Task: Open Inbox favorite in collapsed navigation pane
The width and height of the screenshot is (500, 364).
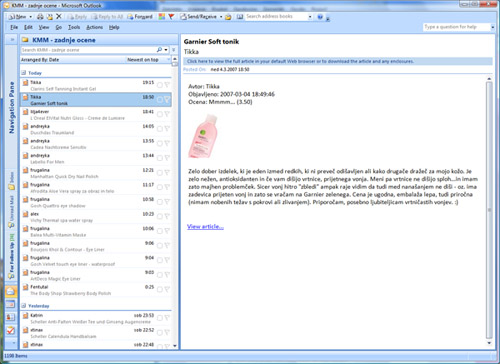Action: (12, 181)
